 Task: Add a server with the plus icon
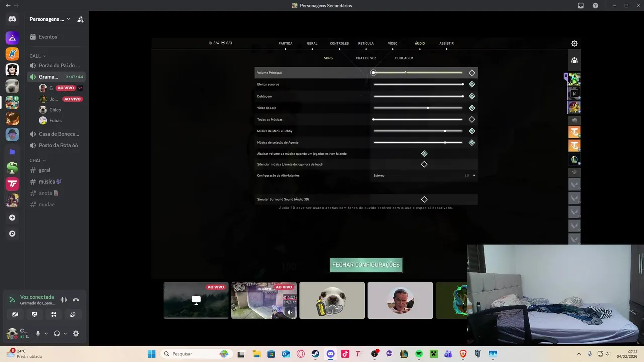click(12, 218)
